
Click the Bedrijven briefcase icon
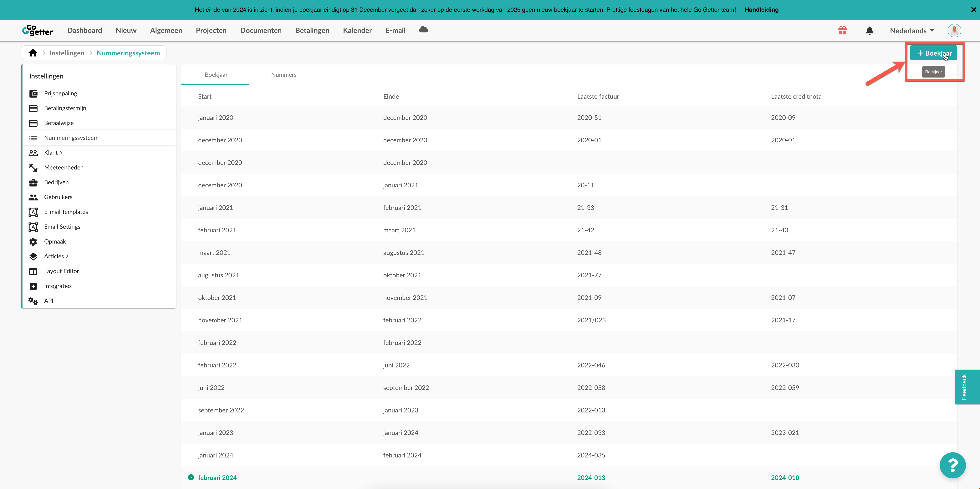click(x=33, y=183)
